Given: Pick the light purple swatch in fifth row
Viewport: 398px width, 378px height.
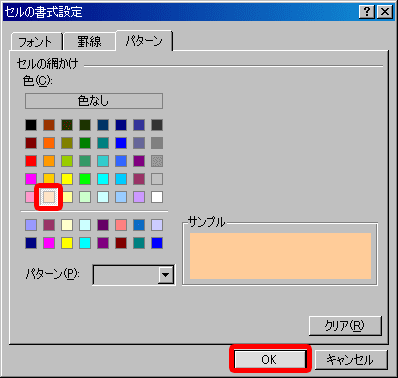Looking at the screenshot, I should coord(139,197).
